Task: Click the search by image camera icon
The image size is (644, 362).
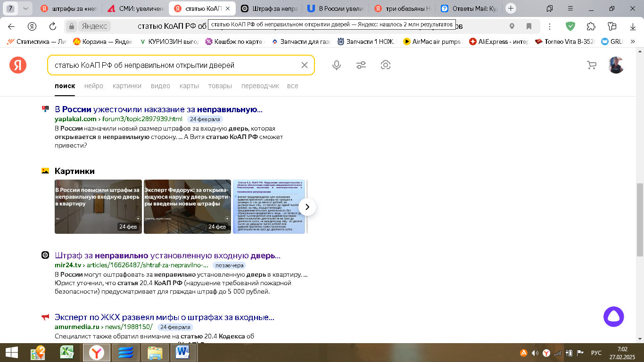Action: 386,65
